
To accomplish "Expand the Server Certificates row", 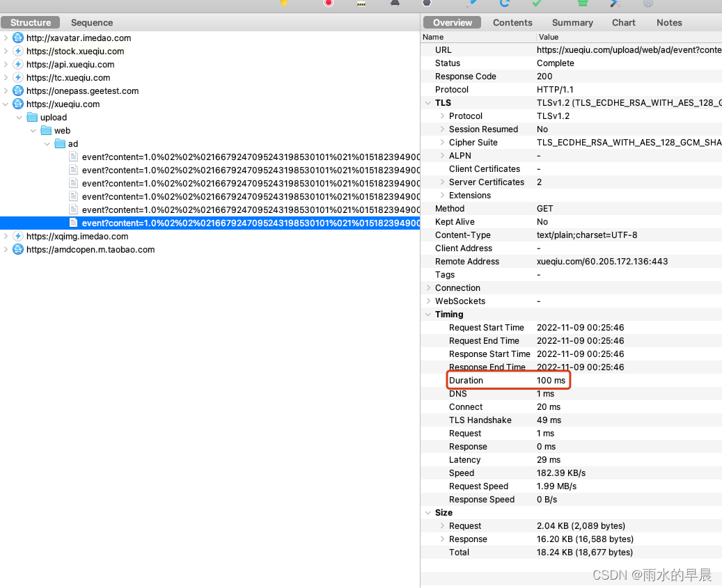I will pos(442,182).
